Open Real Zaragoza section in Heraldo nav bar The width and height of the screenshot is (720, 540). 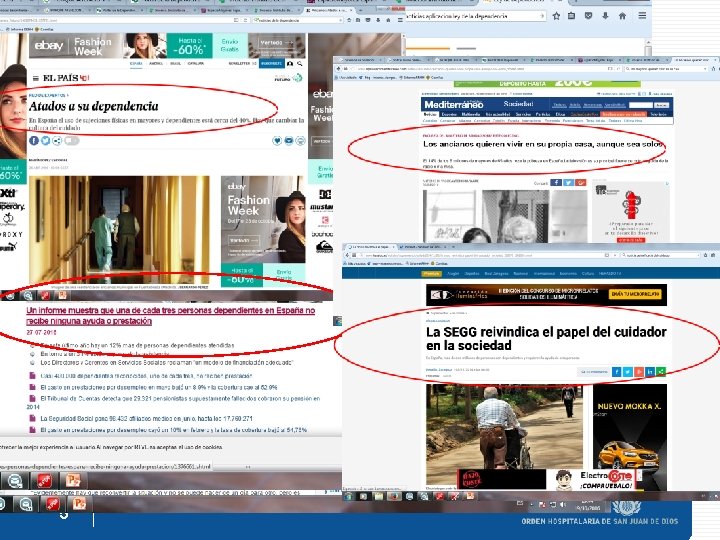click(496, 273)
